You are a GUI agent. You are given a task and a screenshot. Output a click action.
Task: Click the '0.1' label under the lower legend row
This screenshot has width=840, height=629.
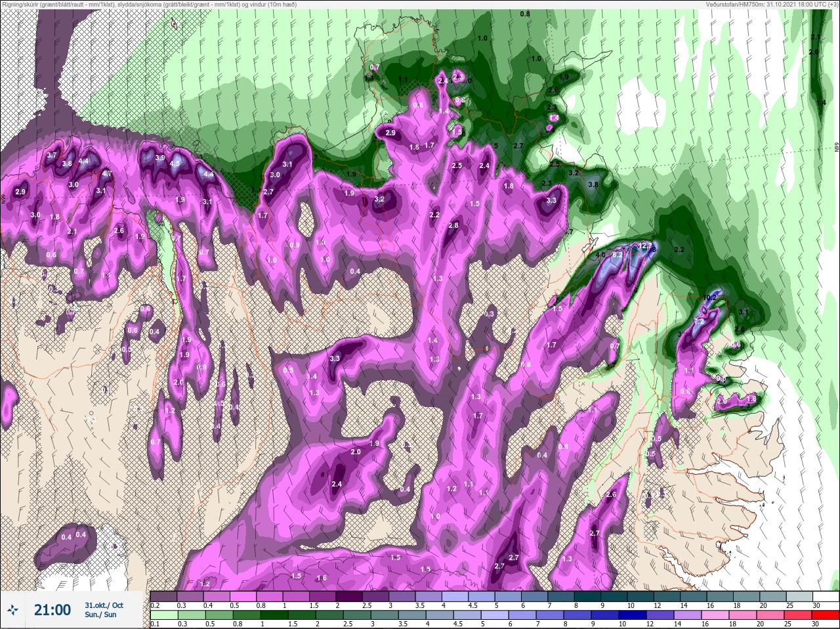tap(156, 623)
